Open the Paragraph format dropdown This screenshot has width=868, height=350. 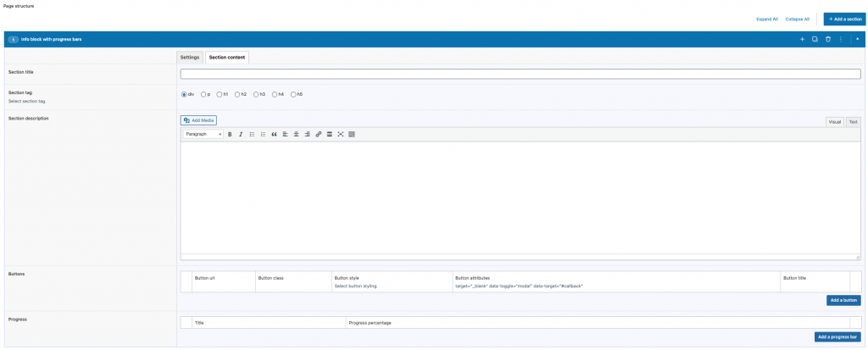(203, 134)
